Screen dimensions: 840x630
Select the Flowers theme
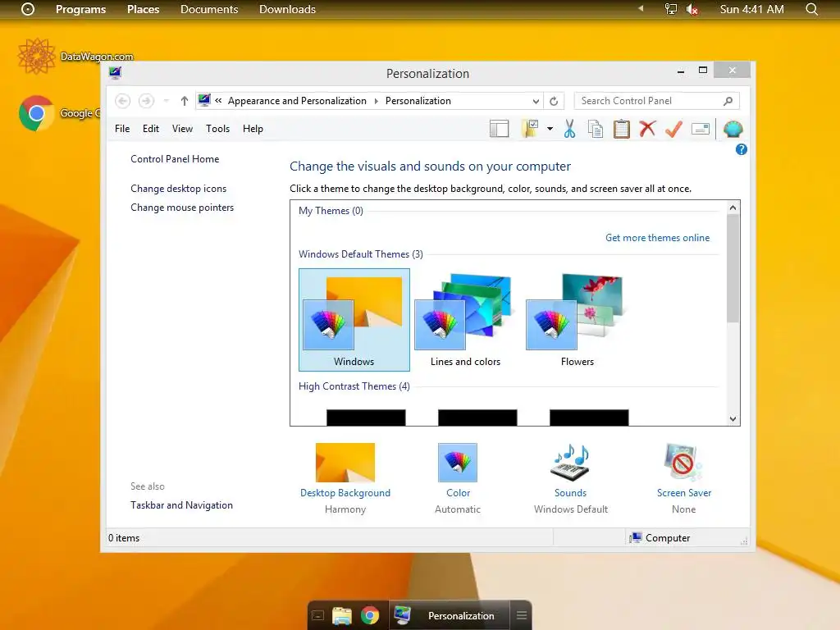577,320
